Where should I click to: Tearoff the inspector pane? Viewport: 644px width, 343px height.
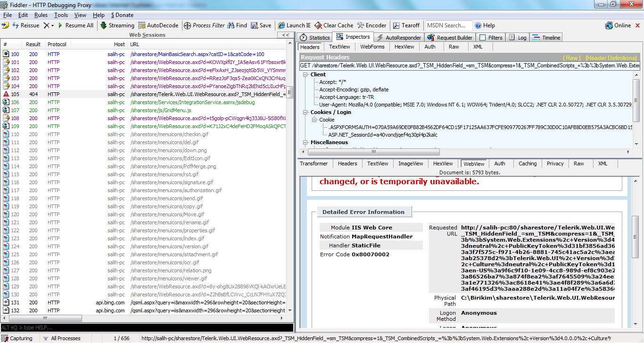[x=406, y=25]
